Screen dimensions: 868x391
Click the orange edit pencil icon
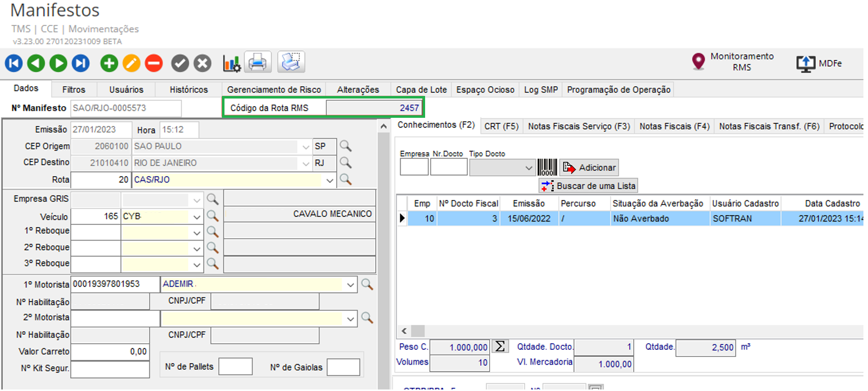pos(131,63)
